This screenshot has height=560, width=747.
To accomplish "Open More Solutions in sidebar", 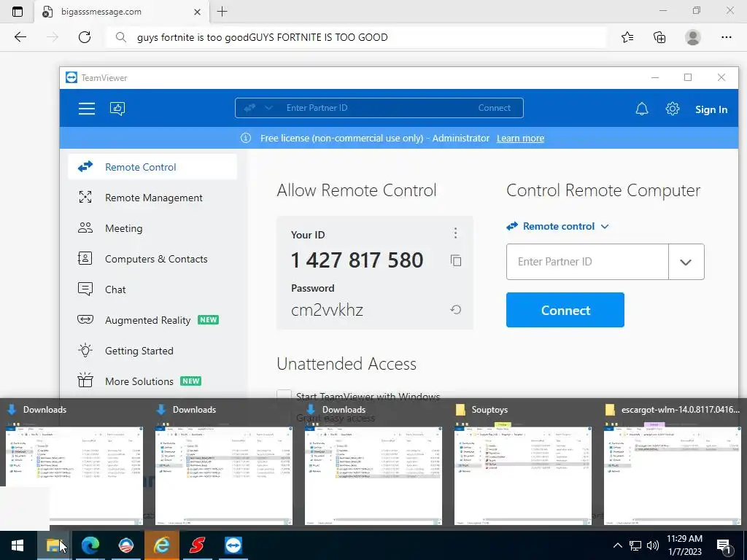I will [152, 381].
